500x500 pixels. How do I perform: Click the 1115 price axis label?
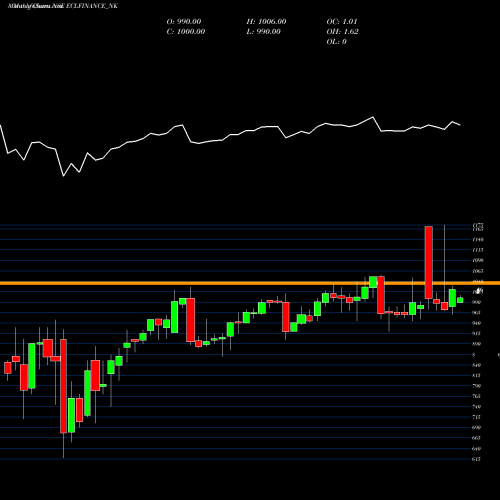click(478, 250)
